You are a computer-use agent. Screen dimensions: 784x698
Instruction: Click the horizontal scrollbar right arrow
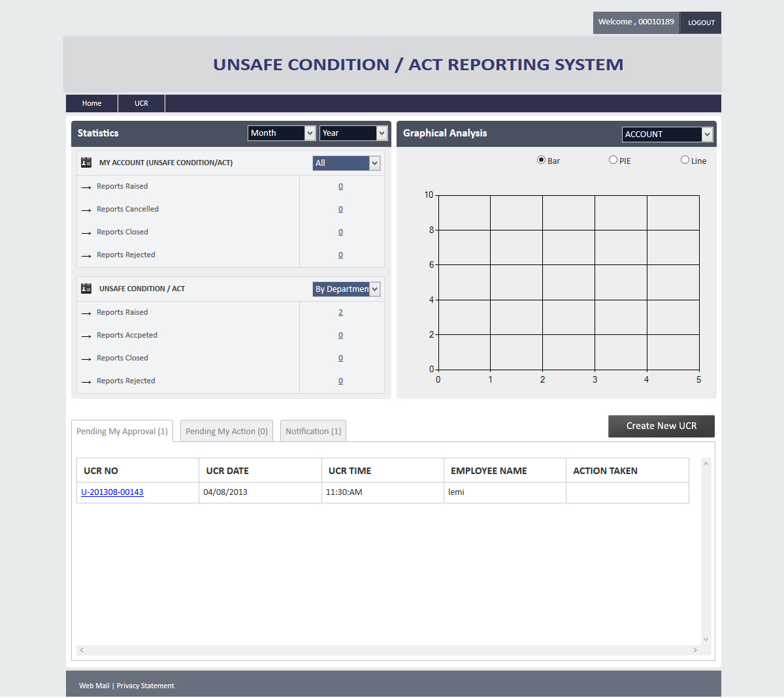tap(695, 650)
